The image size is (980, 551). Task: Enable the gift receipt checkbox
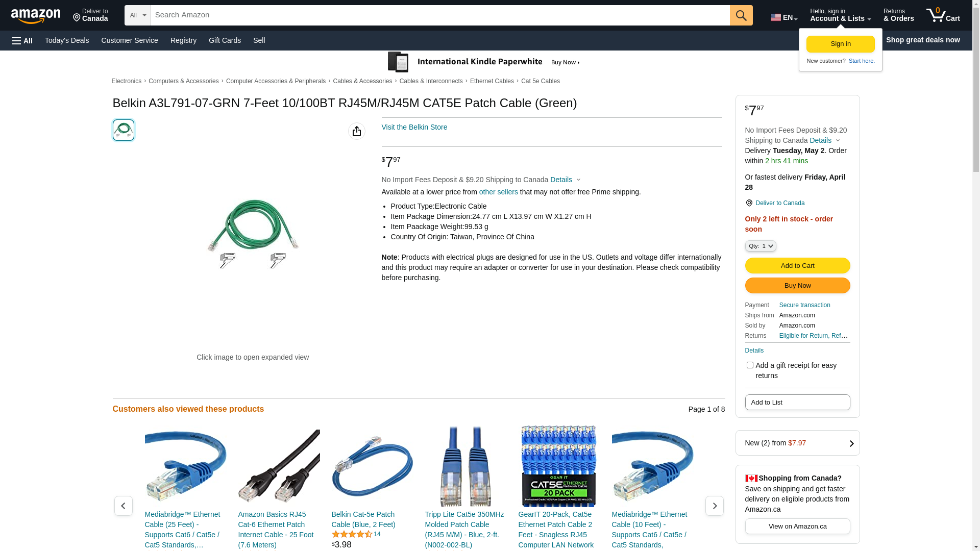(750, 365)
